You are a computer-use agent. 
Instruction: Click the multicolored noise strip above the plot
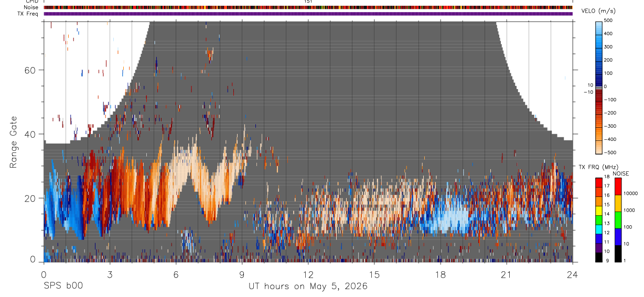tap(308, 8)
